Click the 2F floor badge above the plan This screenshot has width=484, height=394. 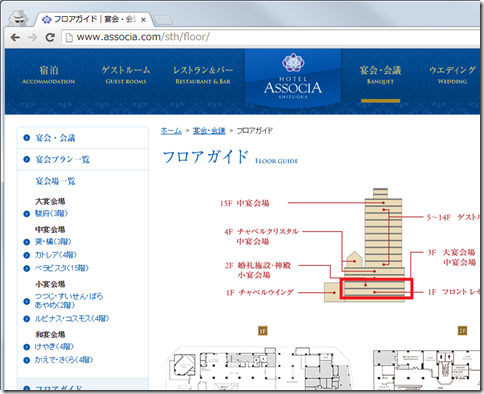tap(462, 330)
